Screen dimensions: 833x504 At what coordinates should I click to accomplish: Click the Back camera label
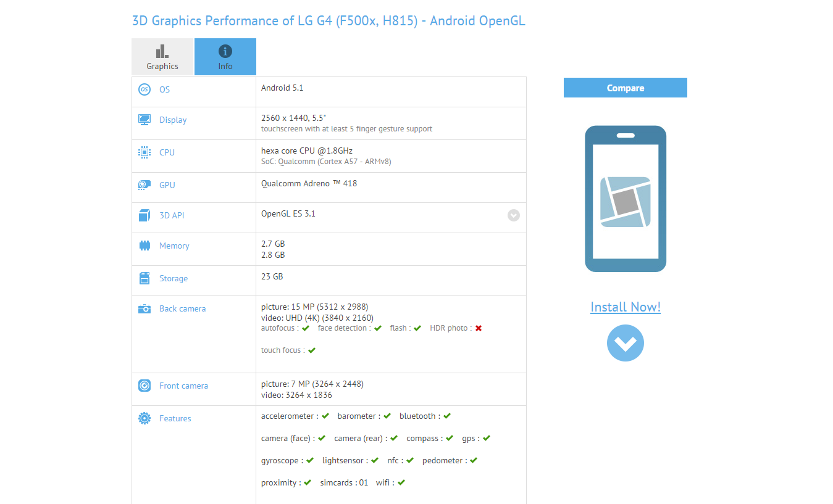tap(183, 308)
